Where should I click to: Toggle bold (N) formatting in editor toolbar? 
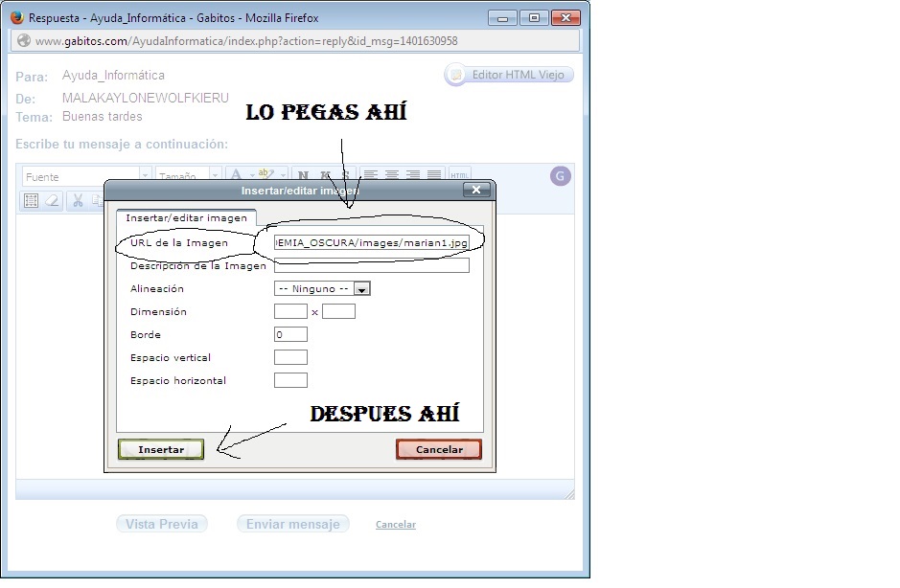(x=303, y=175)
